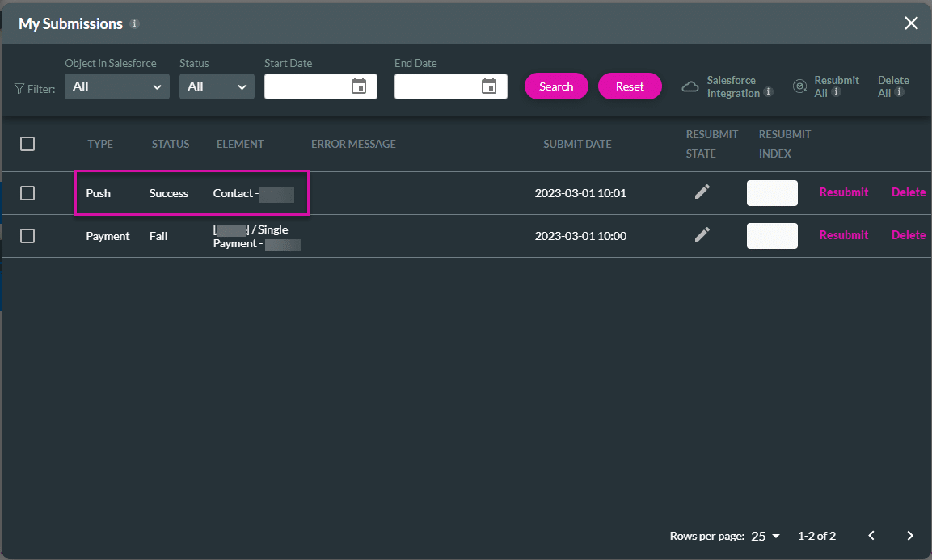The width and height of the screenshot is (932, 560).
Task: Open the Start Date calendar picker
Action: [x=359, y=86]
